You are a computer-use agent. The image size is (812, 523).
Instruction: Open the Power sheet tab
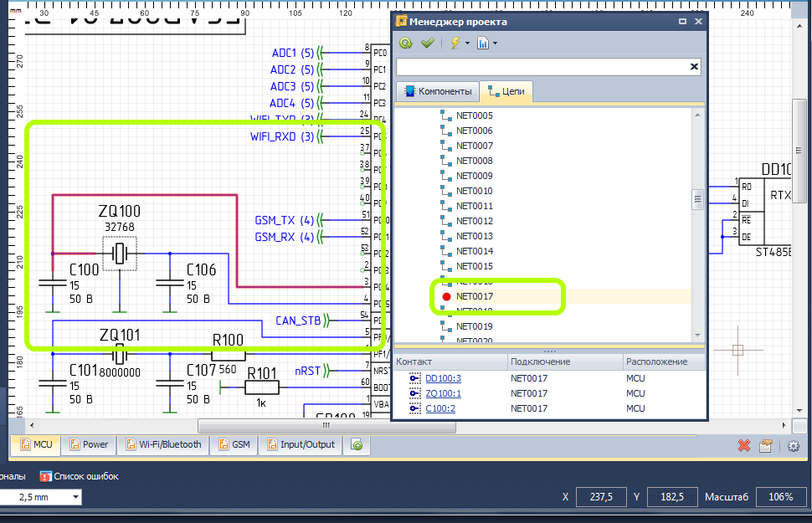[x=89, y=444]
